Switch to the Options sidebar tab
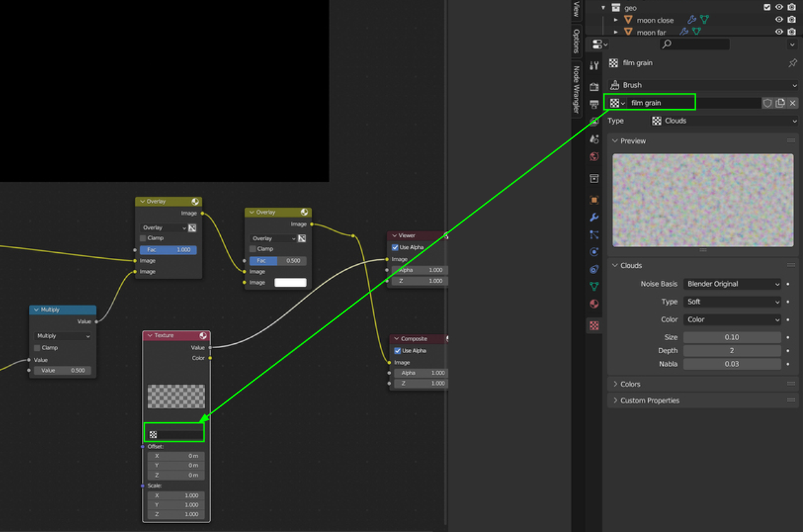803x532 pixels. [x=576, y=41]
